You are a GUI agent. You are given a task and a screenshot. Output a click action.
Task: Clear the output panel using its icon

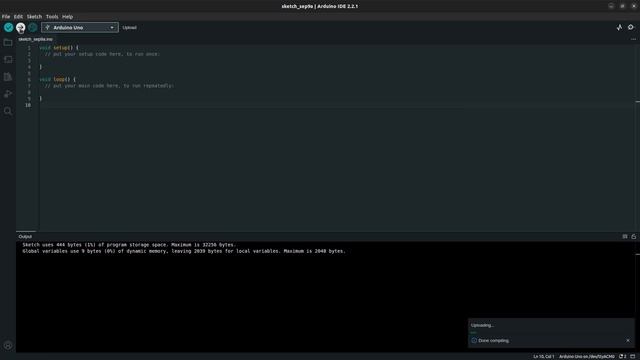[x=624, y=236]
